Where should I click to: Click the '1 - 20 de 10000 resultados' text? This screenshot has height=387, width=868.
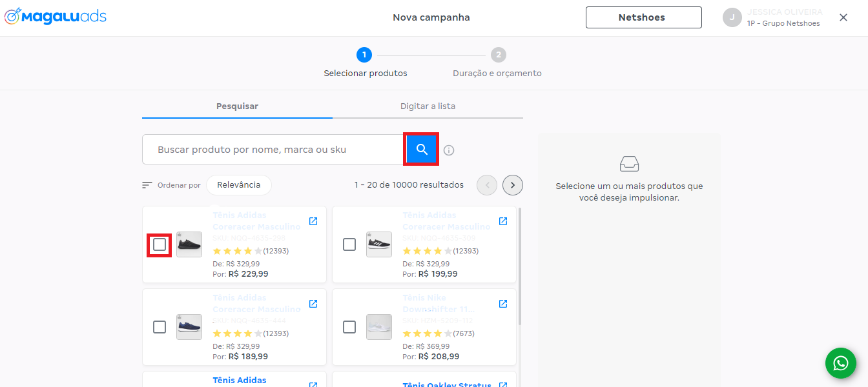pos(409,185)
